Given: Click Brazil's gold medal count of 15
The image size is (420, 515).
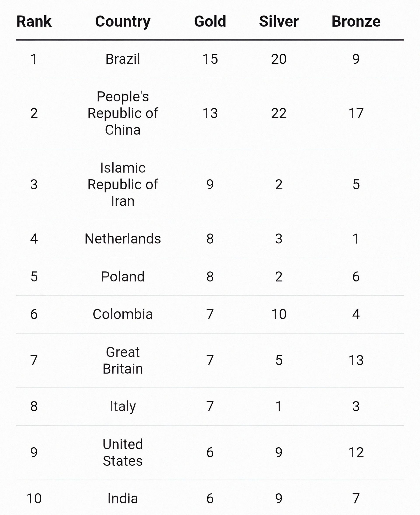Looking at the screenshot, I should coord(210,59).
